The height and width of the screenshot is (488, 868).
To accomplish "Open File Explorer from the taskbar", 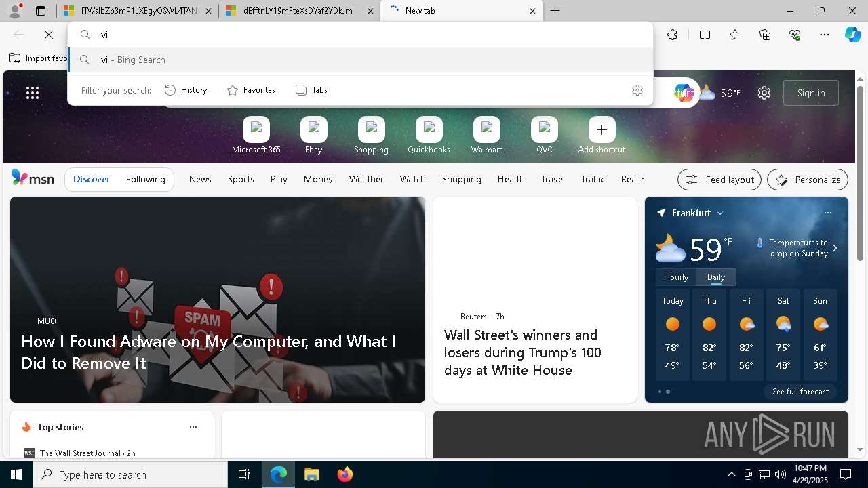I will pyautogui.click(x=311, y=474).
